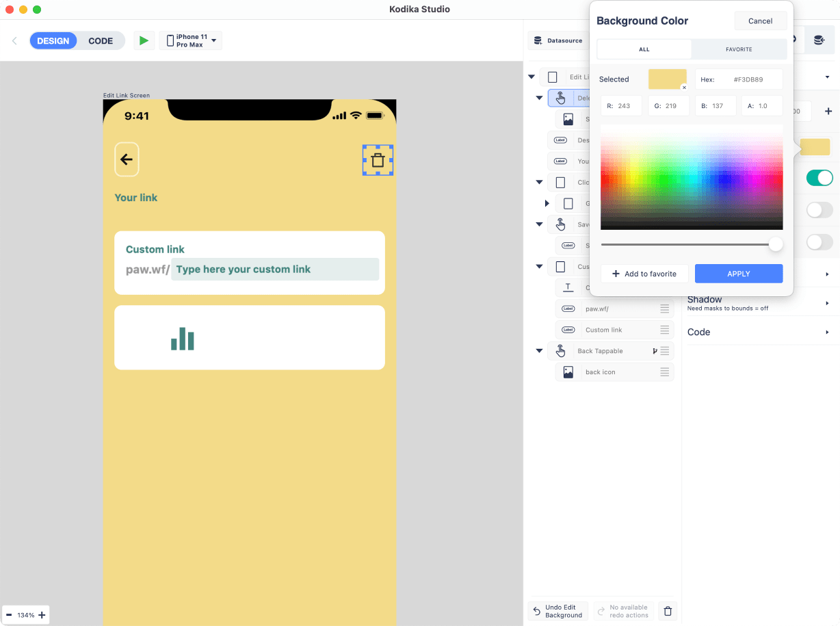Click the green Play run button
This screenshot has width=840, height=626.
pyautogui.click(x=144, y=41)
